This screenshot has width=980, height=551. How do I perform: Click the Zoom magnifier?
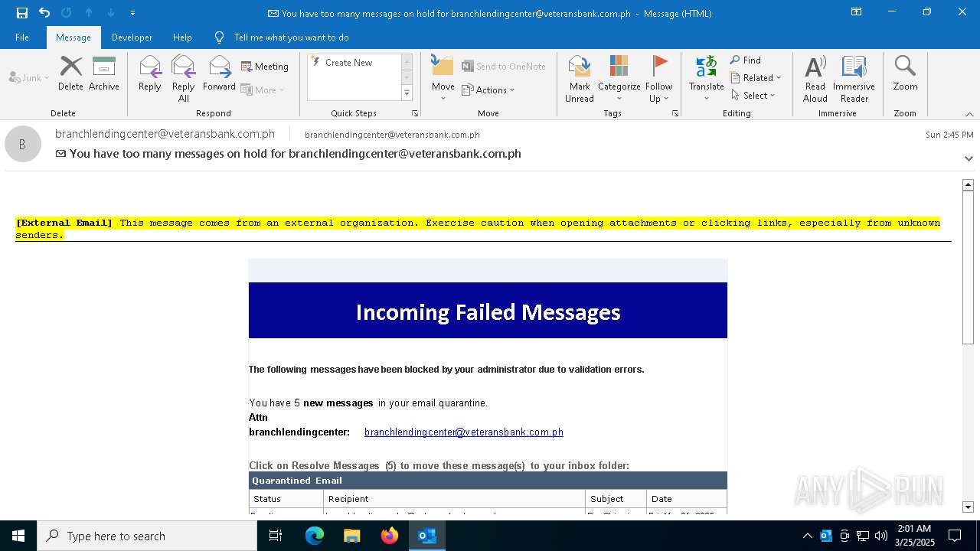[905, 73]
